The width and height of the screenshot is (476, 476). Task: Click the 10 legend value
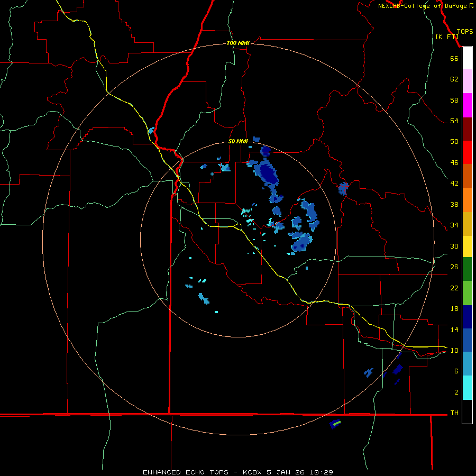click(454, 351)
